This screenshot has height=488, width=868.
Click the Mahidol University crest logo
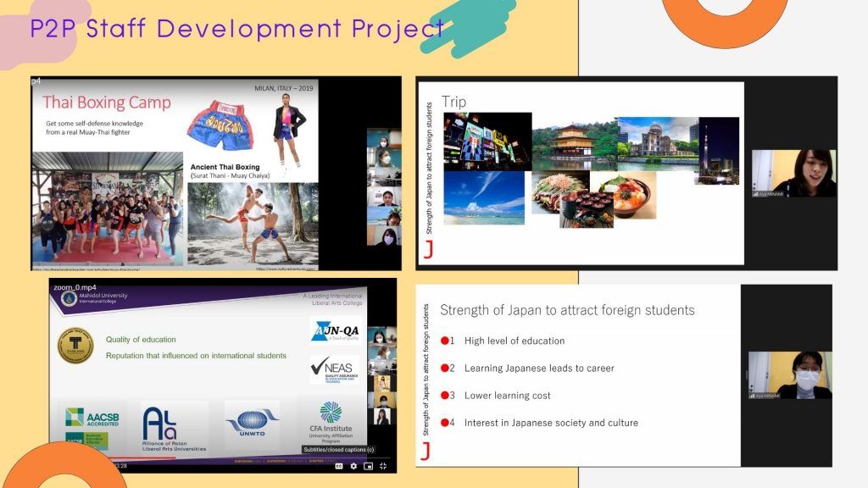[x=69, y=299]
